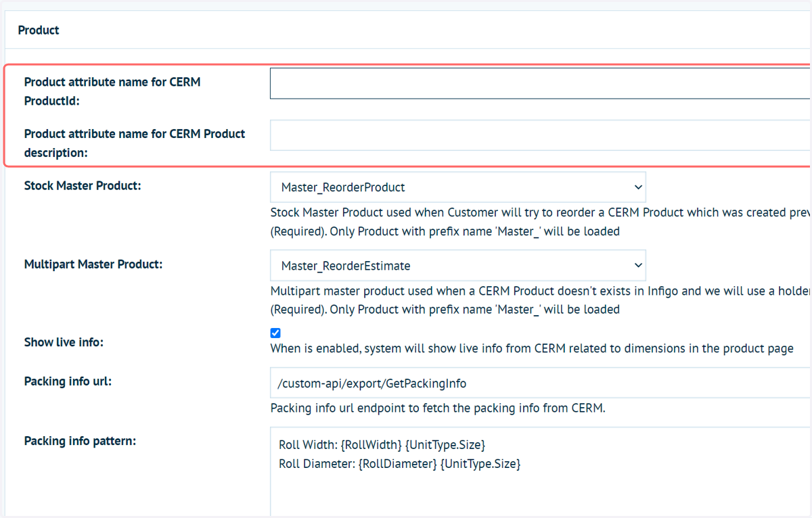Click the Packing info url field
Image resolution: width=812 pixels, height=518 pixels.
(x=540, y=383)
